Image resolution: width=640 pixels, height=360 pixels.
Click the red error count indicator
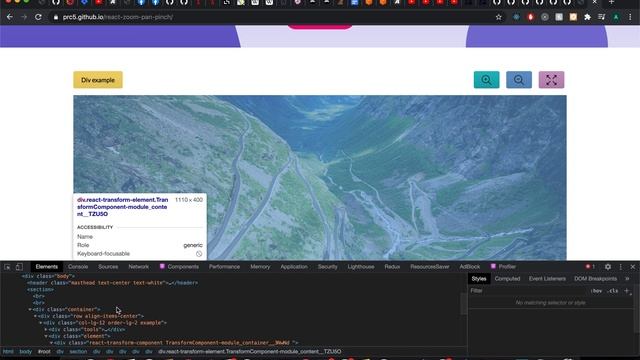pyautogui.click(x=590, y=267)
